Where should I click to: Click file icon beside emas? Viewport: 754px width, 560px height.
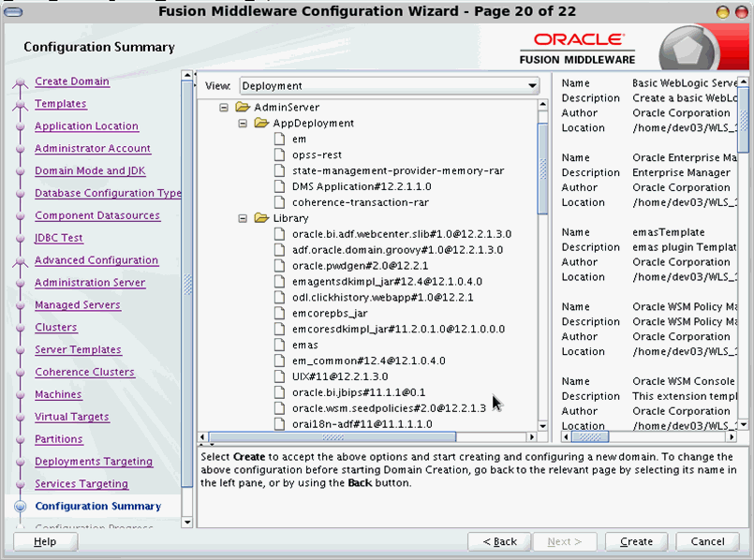[x=279, y=346]
